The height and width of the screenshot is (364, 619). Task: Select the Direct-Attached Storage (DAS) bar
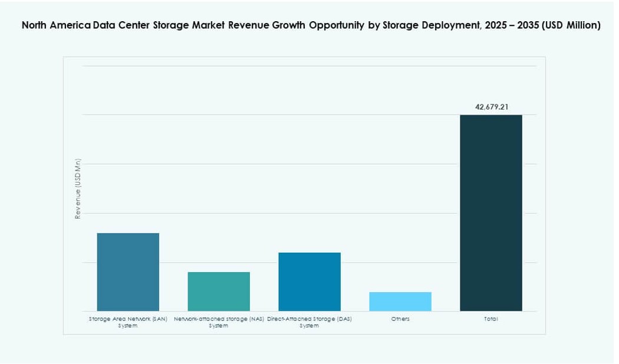pos(309,282)
